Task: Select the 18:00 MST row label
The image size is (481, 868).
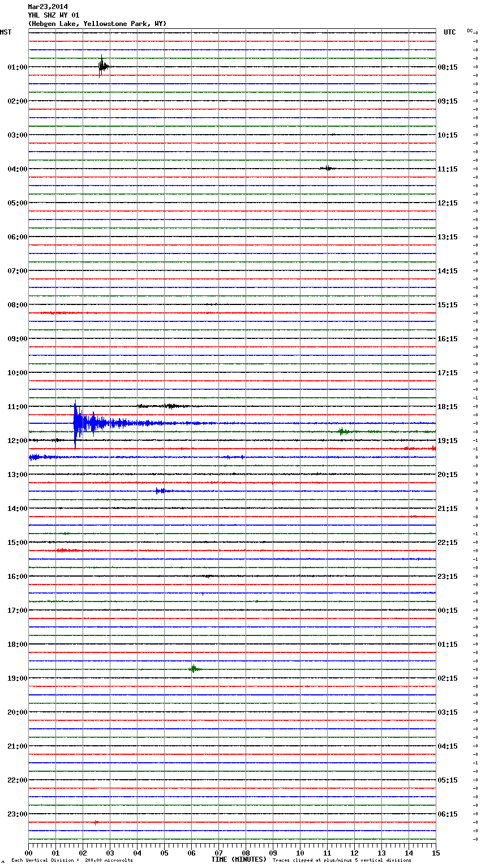Action: tap(18, 644)
